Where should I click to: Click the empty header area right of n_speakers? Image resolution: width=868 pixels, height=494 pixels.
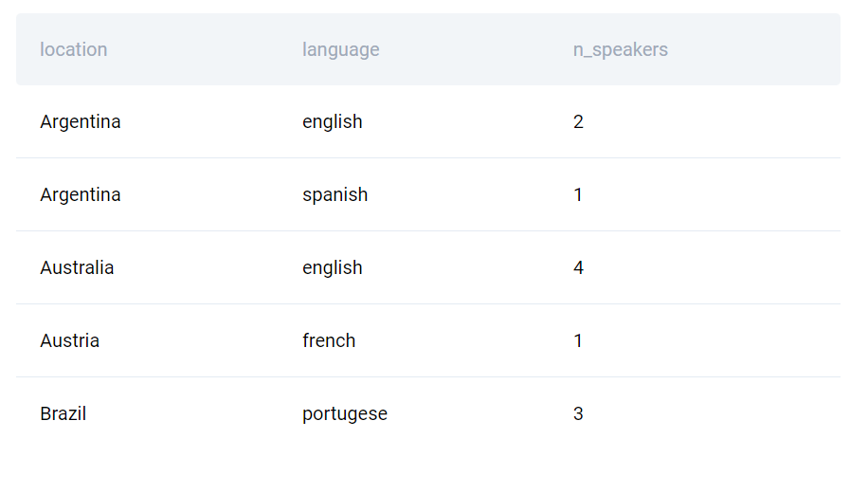click(754, 49)
